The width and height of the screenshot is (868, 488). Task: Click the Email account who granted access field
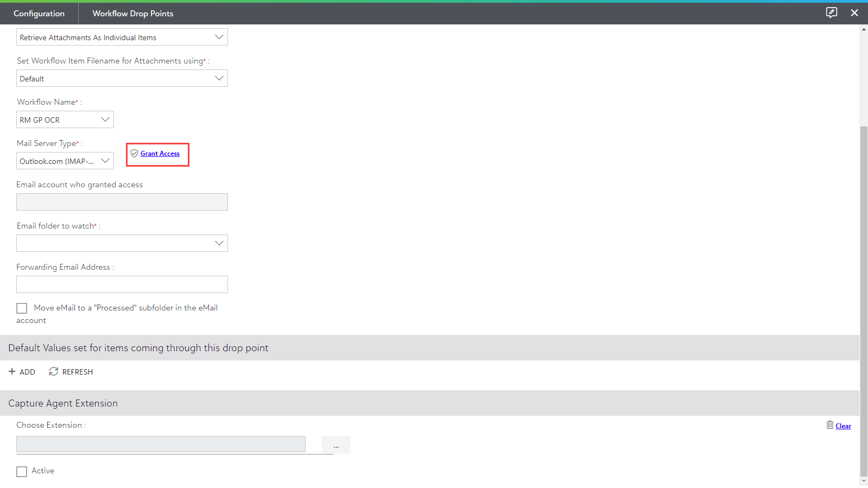[122, 202]
